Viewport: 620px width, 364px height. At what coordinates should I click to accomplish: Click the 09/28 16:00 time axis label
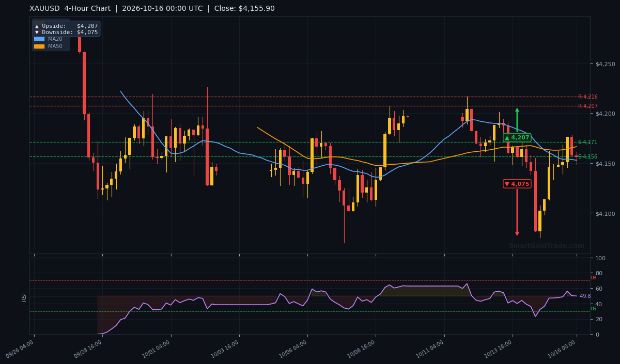(x=89, y=349)
